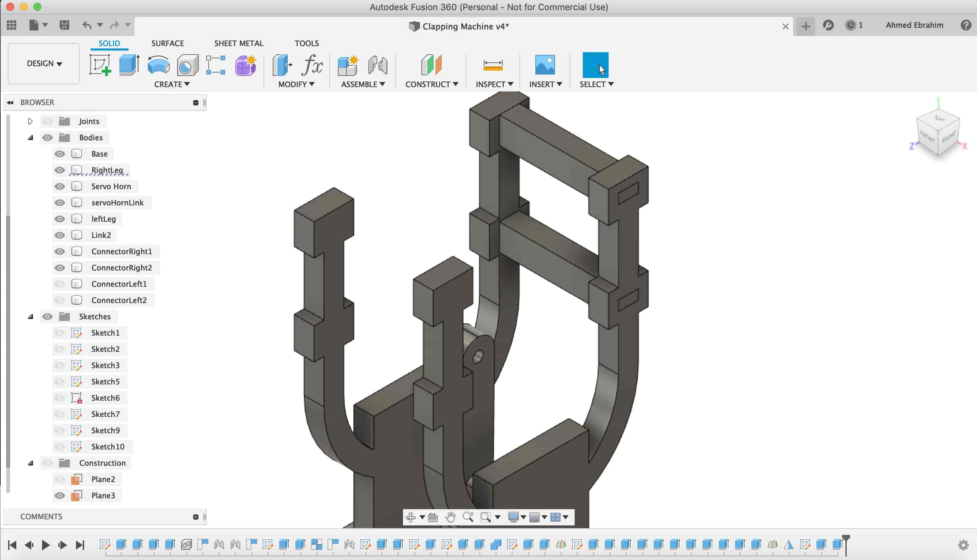Open the CONSTRUCT dropdown menu
The width and height of the screenshot is (977, 560).
click(432, 84)
